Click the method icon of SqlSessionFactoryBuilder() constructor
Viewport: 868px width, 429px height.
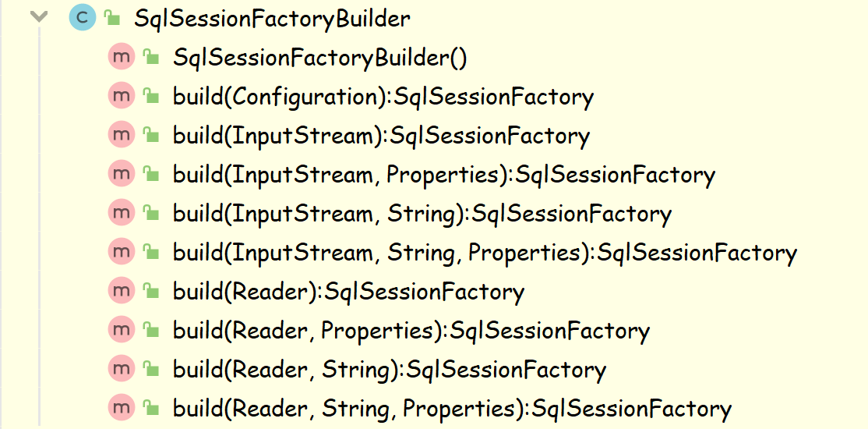[x=122, y=56]
